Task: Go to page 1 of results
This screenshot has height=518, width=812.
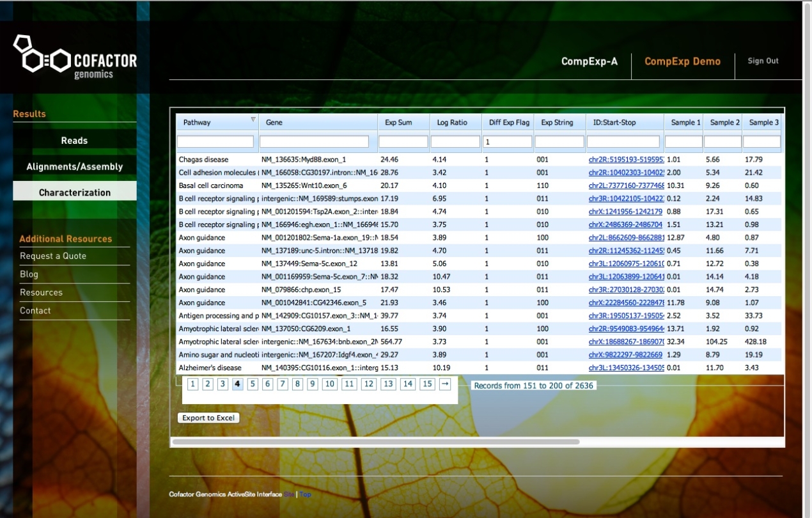Action: (192, 384)
